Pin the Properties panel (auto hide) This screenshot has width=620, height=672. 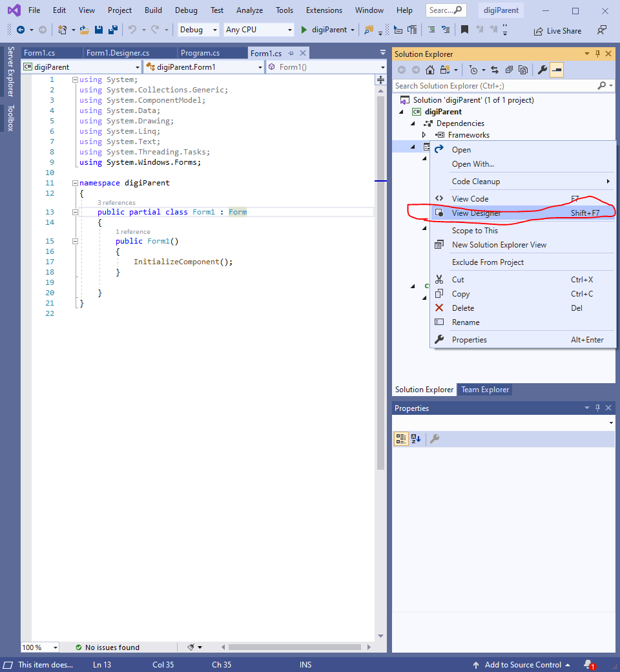click(598, 408)
